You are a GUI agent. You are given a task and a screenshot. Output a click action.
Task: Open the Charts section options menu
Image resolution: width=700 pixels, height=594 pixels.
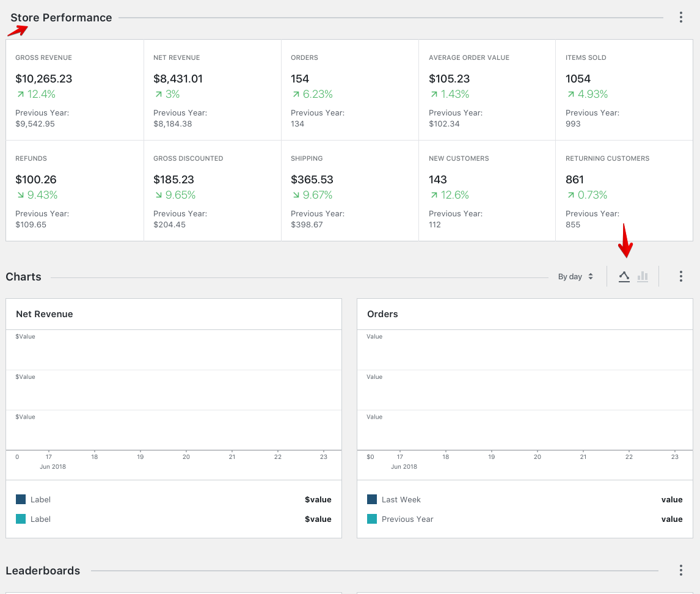(x=680, y=276)
